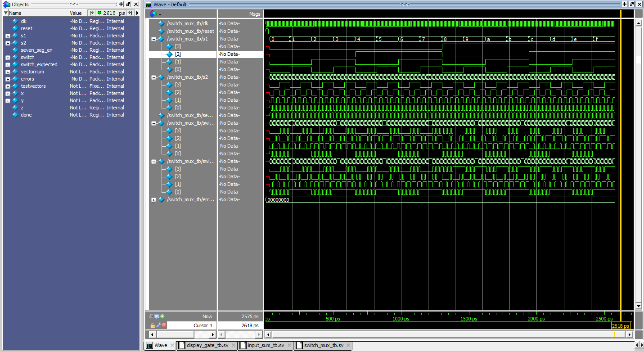The image size is (644, 352).
Task: Click the filter icon beside Name column
Action: click(x=6, y=13)
